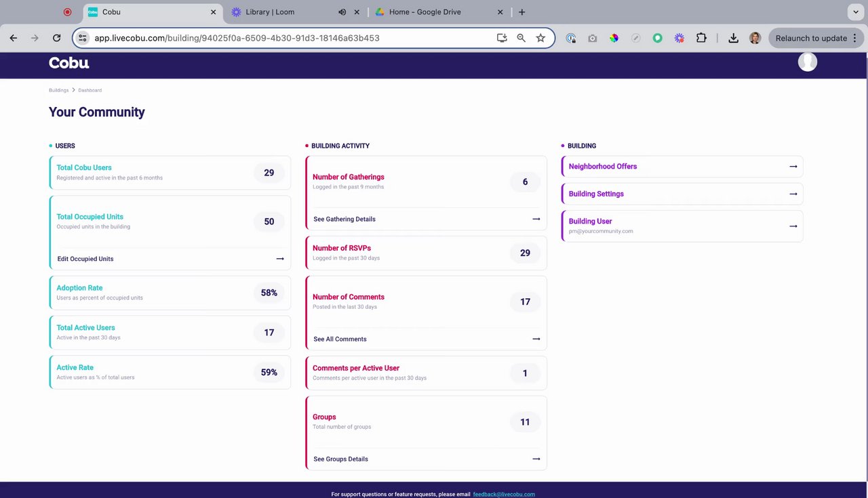Click the arrow next to Edit Occupied Units
This screenshot has height=498, width=868.
click(280, 259)
